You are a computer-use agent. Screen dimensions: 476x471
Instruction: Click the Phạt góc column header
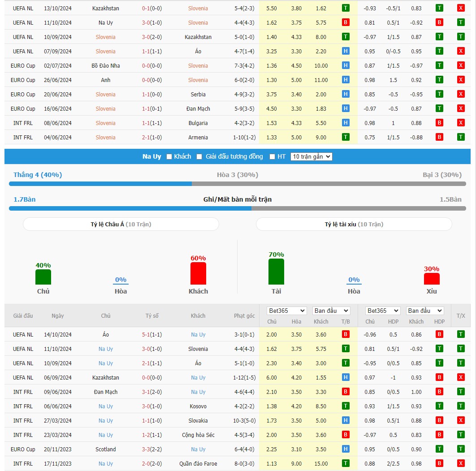[x=244, y=315]
